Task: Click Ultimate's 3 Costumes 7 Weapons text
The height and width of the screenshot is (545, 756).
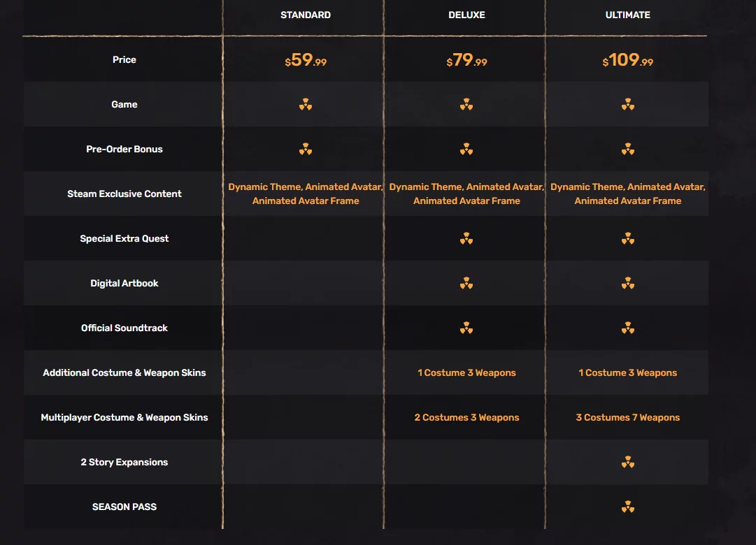Action: (x=628, y=418)
